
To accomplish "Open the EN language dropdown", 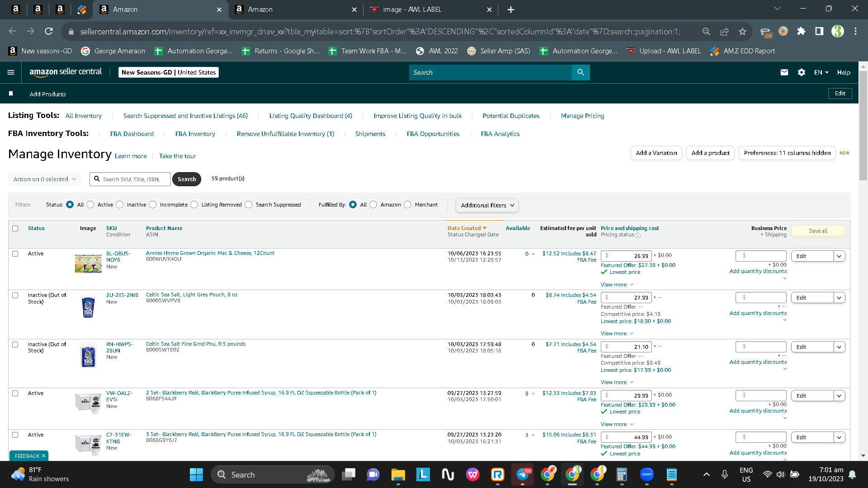I will 821,72.
